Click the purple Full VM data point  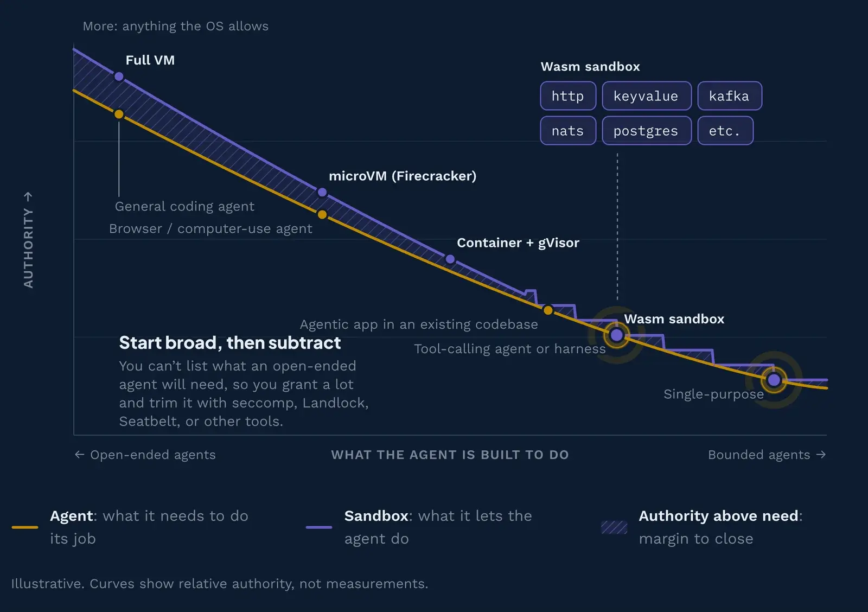pyautogui.click(x=119, y=76)
